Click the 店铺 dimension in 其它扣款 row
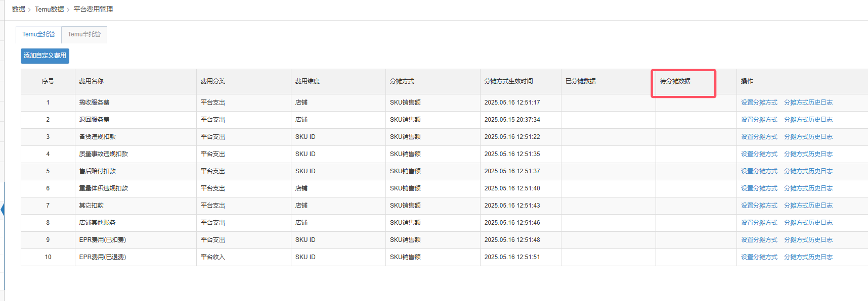Viewport: 868px width, 301px height. click(301, 206)
